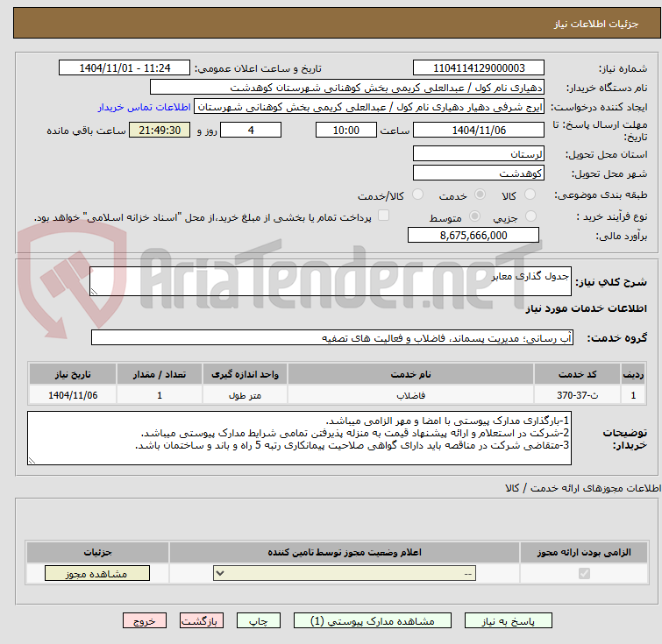662x644 pixels.
Task: Select the کالا/خدمت radio button
Action: 417,195
